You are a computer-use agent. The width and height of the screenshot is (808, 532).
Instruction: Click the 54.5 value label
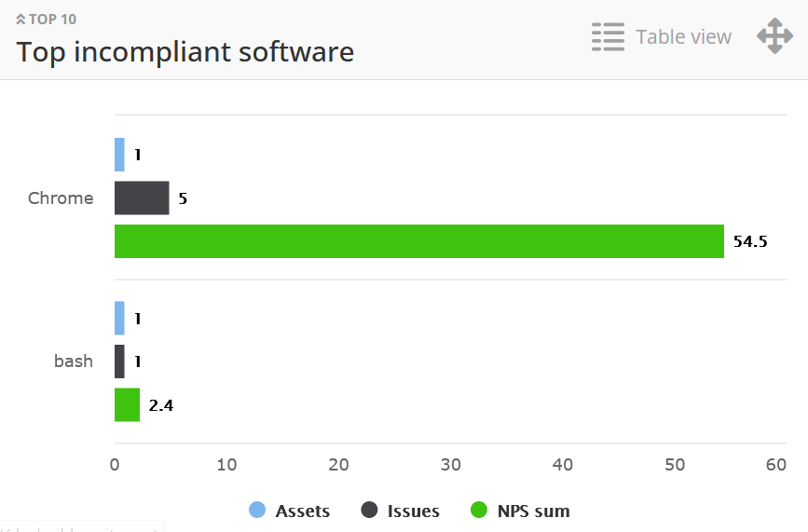click(749, 241)
